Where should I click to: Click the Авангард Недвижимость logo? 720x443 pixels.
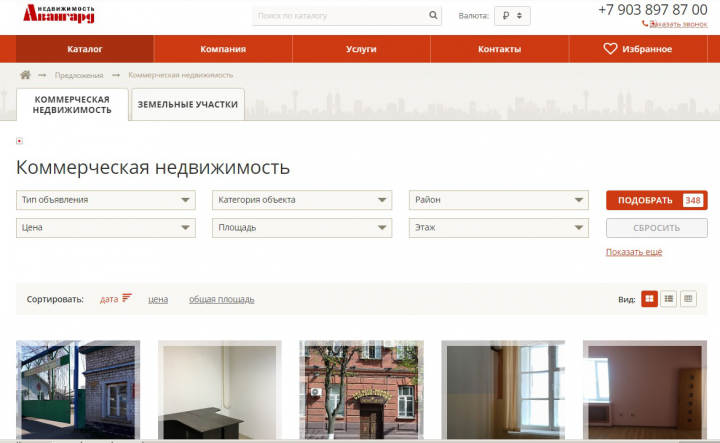(59, 14)
